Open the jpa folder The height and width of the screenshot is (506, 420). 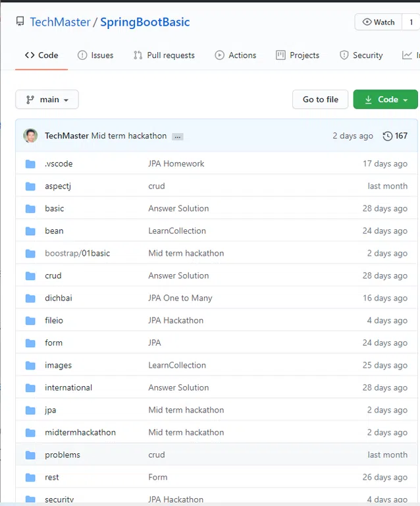tap(51, 410)
